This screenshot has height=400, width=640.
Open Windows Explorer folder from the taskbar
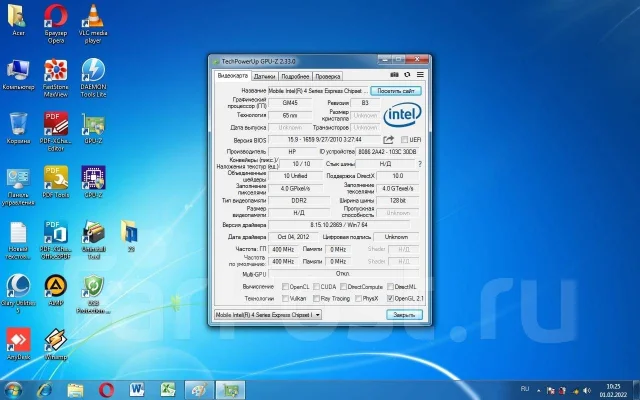pos(75,390)
